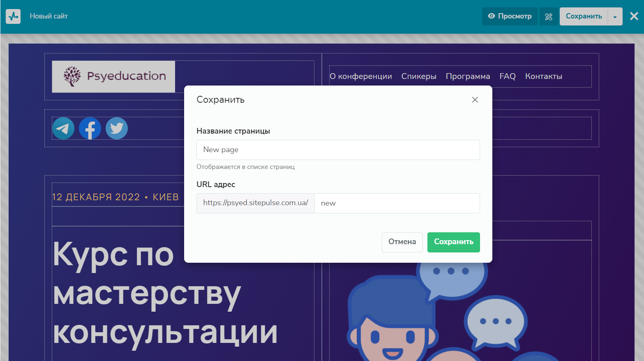Click the Facebook social icon
The width and height of the screenshot is (644, 361).
pyautogui.click(x=90, y=128)
